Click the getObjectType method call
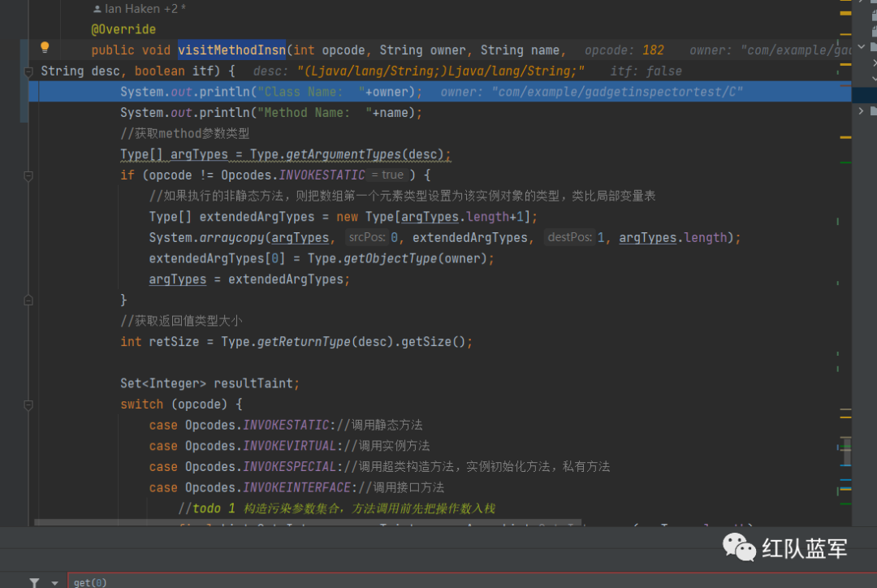 tap(391, 258)
